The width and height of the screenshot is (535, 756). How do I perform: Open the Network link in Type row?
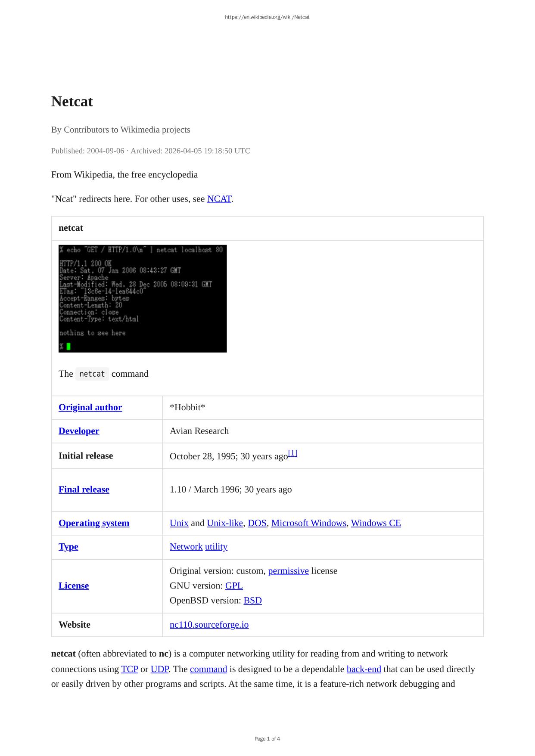click(186, 547)
